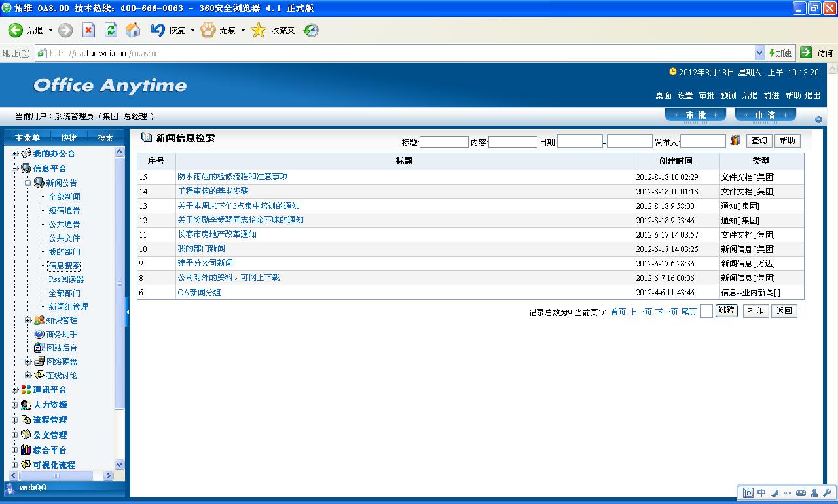This screenshot has height=504, width=838.
Task: Click the browser home icon
Action: [x=133, y=30]
